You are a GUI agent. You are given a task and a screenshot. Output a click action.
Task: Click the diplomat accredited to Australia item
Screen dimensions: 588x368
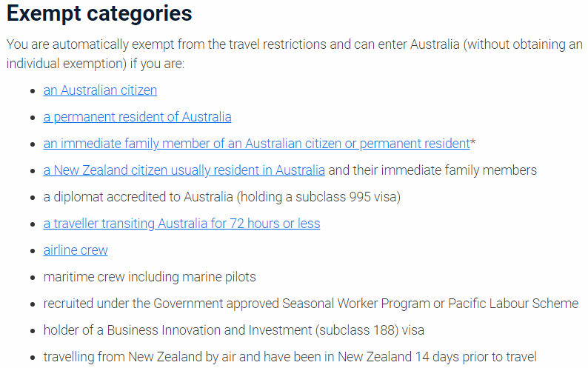point(222,197)
